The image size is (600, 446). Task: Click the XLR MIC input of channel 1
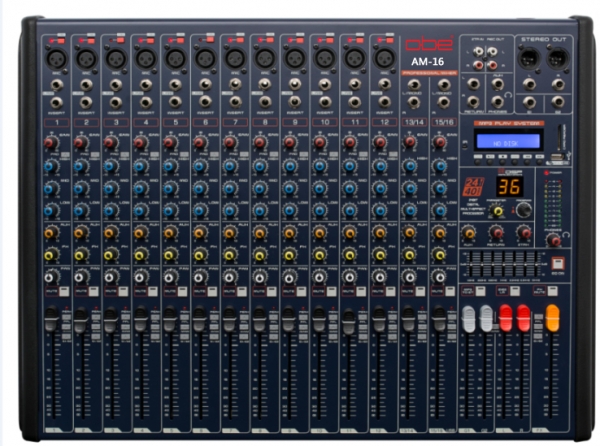point(57,59)
